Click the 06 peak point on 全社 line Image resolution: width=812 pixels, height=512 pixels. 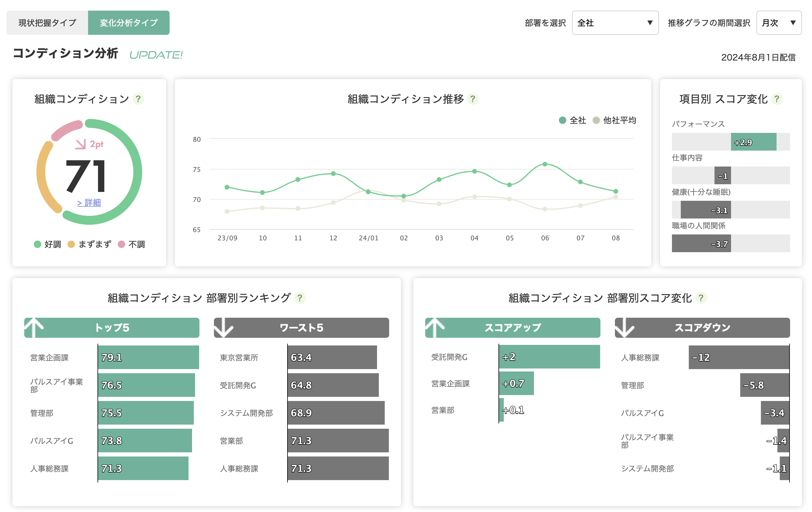pyautogui.click(x=545, y=164)
